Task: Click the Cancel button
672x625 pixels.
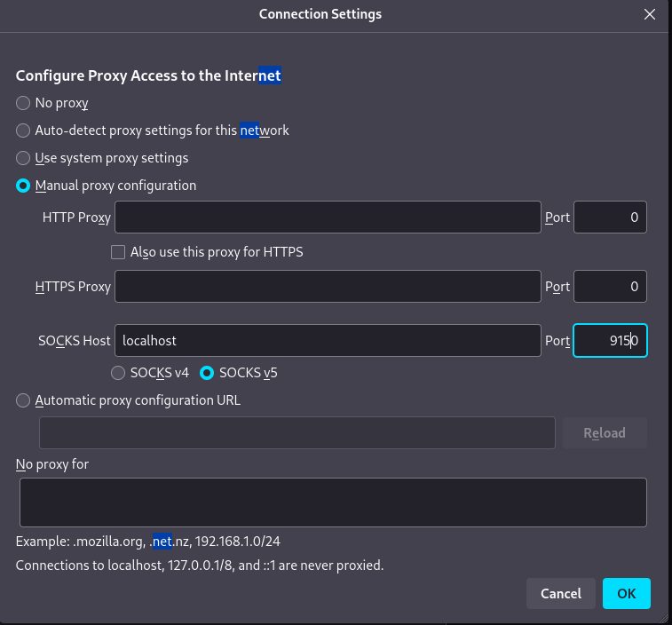Action: 560,594
